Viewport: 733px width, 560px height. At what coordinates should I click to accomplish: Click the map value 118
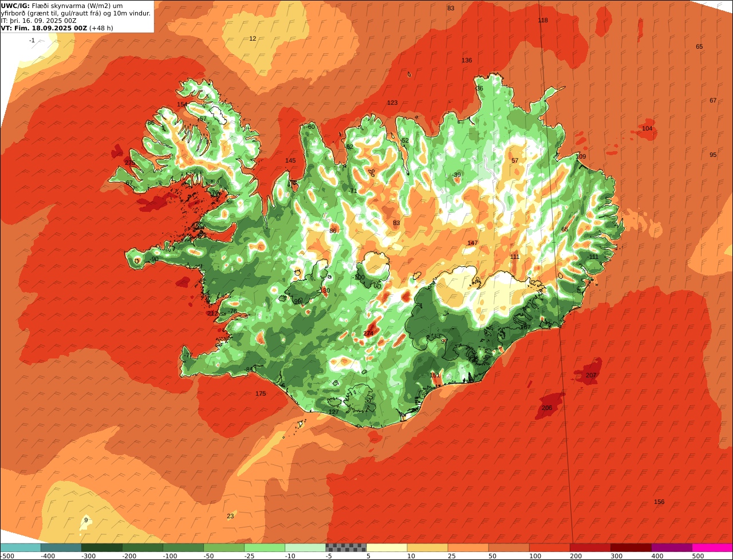543,21
